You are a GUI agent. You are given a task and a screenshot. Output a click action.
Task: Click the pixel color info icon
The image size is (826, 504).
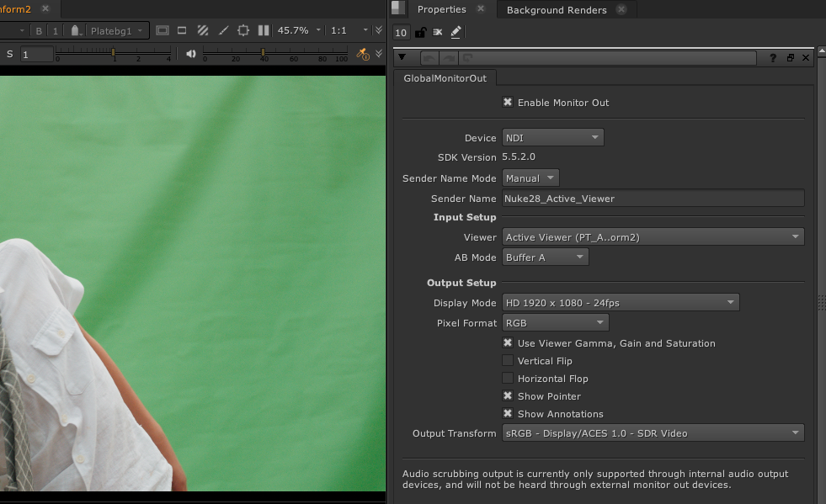(x=363, y=54)
